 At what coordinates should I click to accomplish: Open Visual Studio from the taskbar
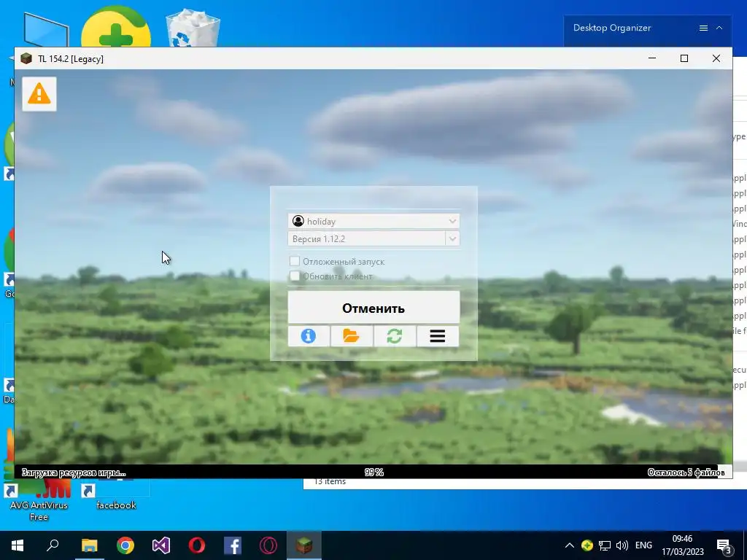coord(161,545)
